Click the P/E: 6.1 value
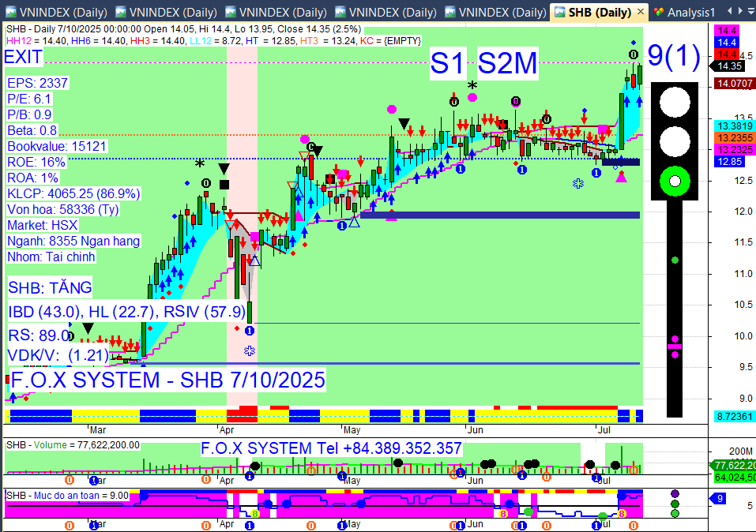 coord(29,99)
